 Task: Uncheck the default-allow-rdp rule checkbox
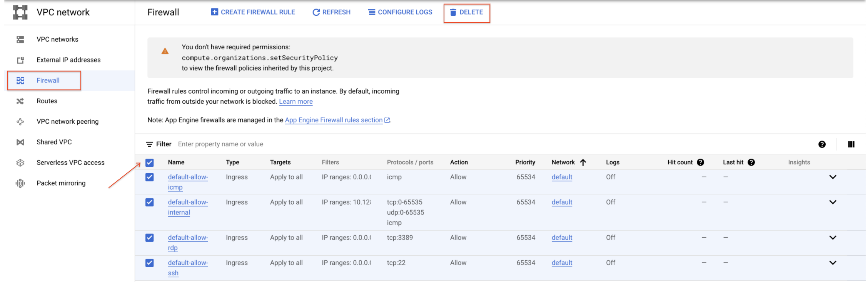tap(150, 238)
